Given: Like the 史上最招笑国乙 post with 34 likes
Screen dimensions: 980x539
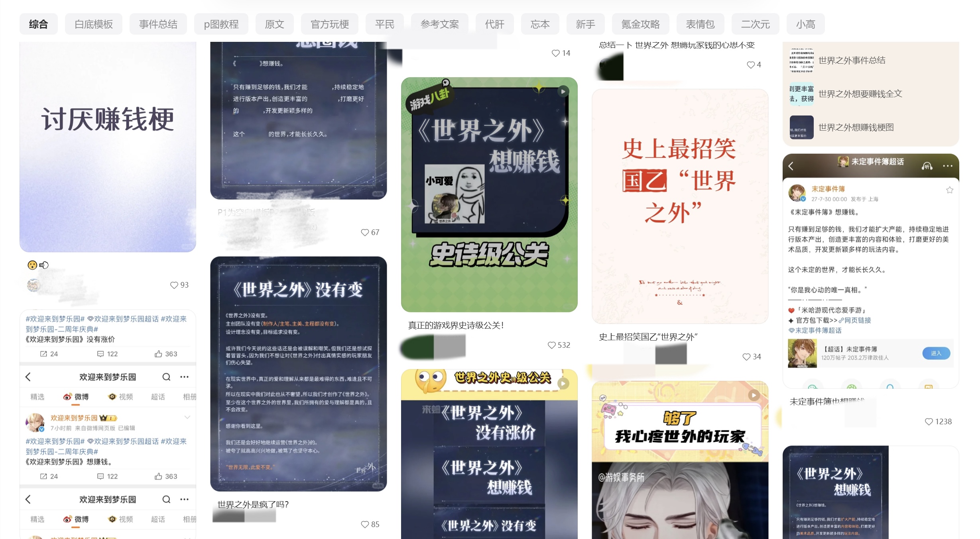Looking at the screenshot, I should click(x=746, y=357).
